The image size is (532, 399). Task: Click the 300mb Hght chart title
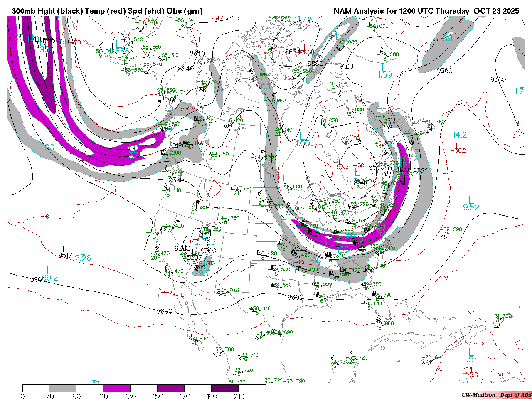click(107, 11)
